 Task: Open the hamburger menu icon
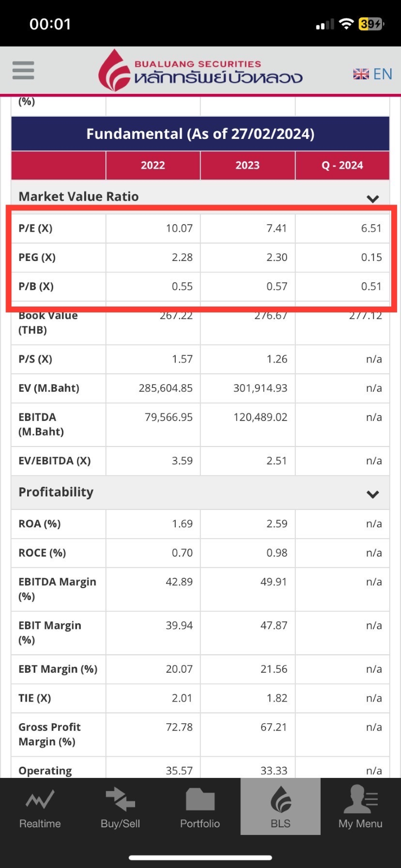23,71
